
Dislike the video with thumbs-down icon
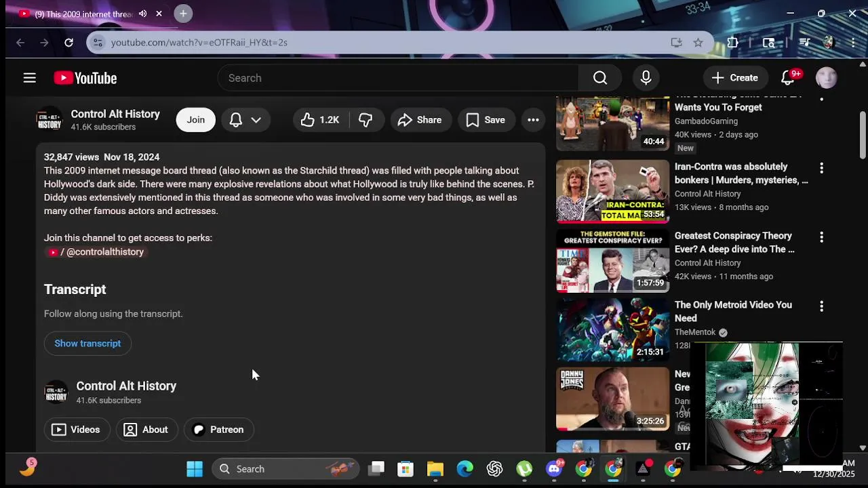point(366,120)
